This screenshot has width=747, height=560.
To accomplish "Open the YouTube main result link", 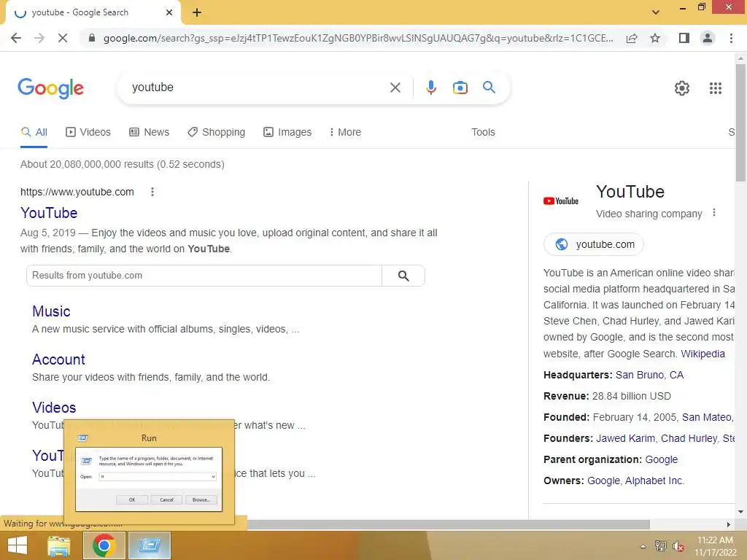I will click(x=49, y=213).
